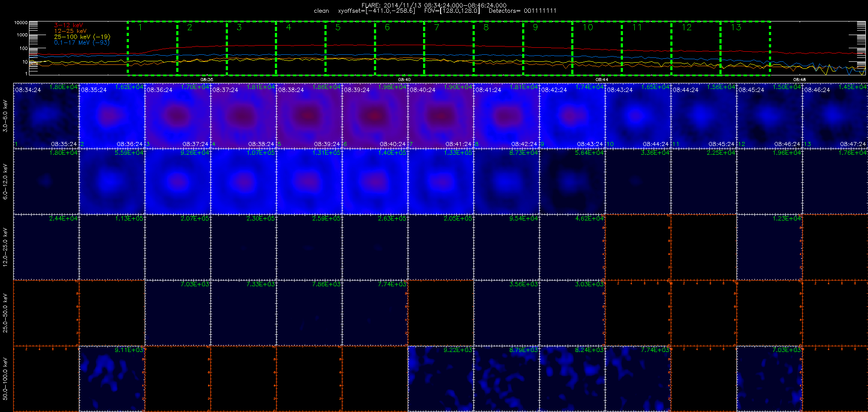Click the 08:48 tick label on the time axis

pyautogui.click(x=800, y=80)
